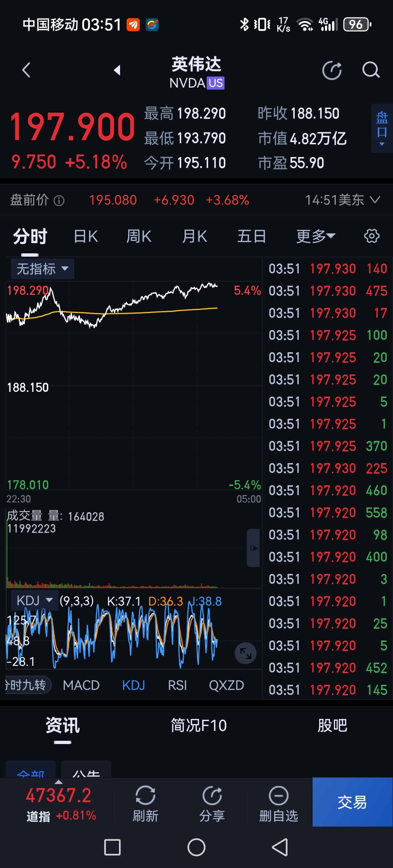393x868 pixels.
Task: Tap the share icon in header
Action: click(332, 70)
